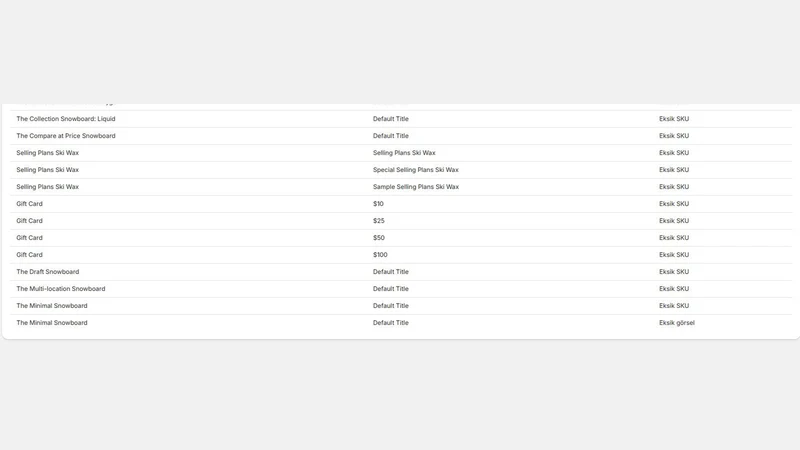Click Eksik SKU for The Collection Snowboard: Liquid
This screenshot has width=800, height=450.
(x=674, y=119)
